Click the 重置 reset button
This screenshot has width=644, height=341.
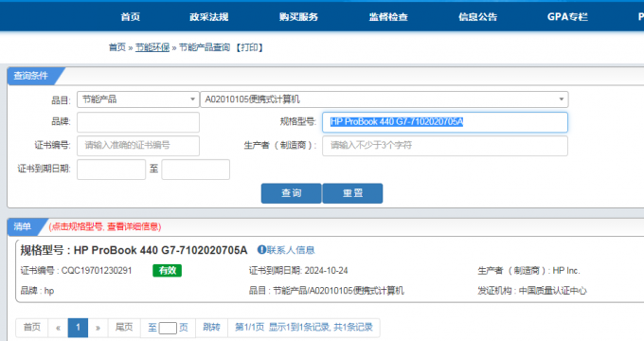pos(352,193)
